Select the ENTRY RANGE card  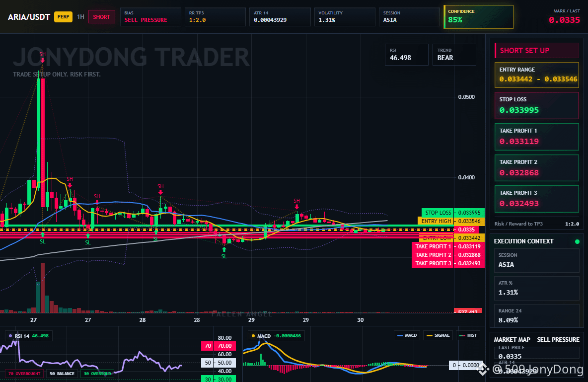[537, 75]
